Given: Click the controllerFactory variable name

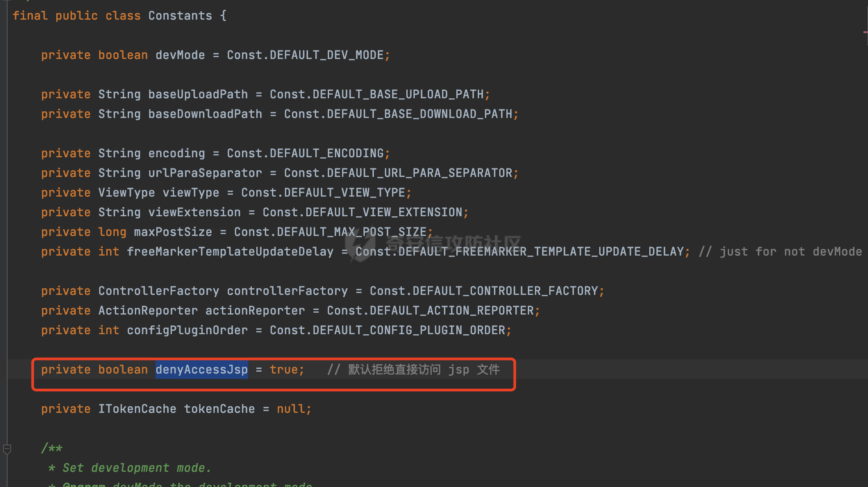Looking at the screenshot, I should point(287,291).
